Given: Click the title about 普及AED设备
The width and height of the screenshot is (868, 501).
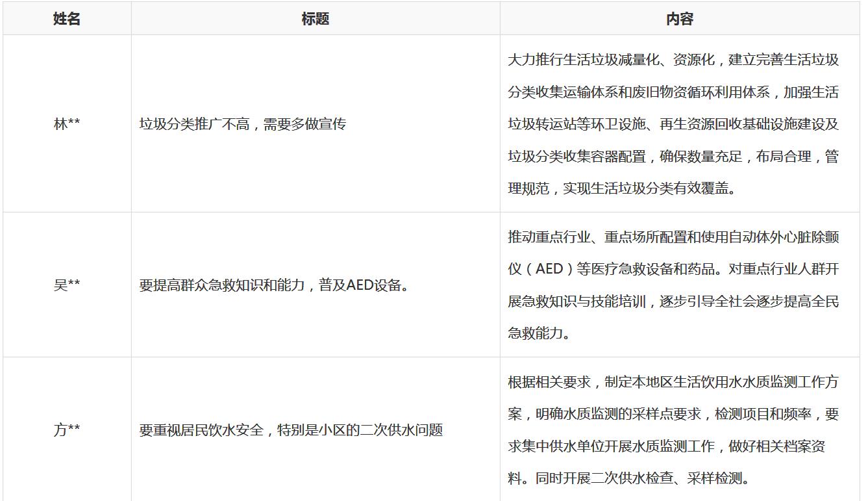Looking at the screenshot, I should pyautogui.click(x=274, y=285).
